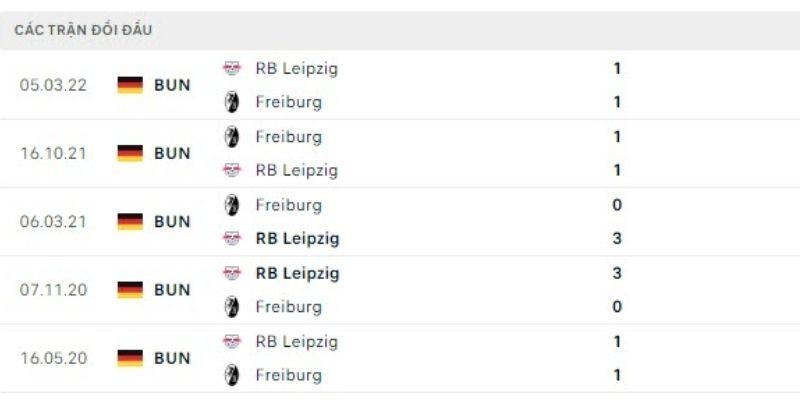Select BUN league label for 16.10.21 match
Viewport: 800px width, 400px height.
coord(172,153)
